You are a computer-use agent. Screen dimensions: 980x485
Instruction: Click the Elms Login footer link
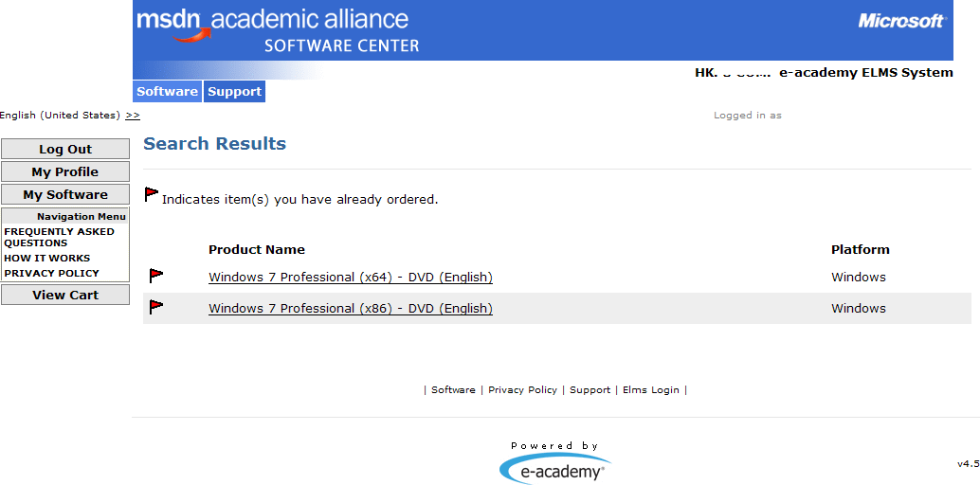[x=650, y=390]
